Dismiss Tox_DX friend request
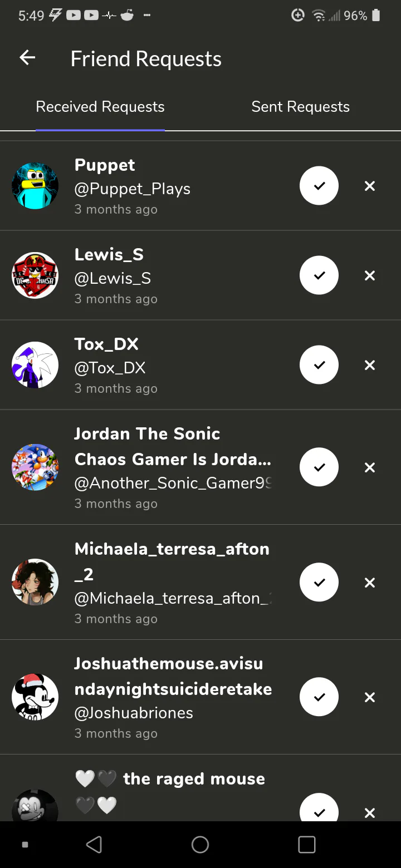The height and width of the screenshot is (868, 401). (370, 365)
